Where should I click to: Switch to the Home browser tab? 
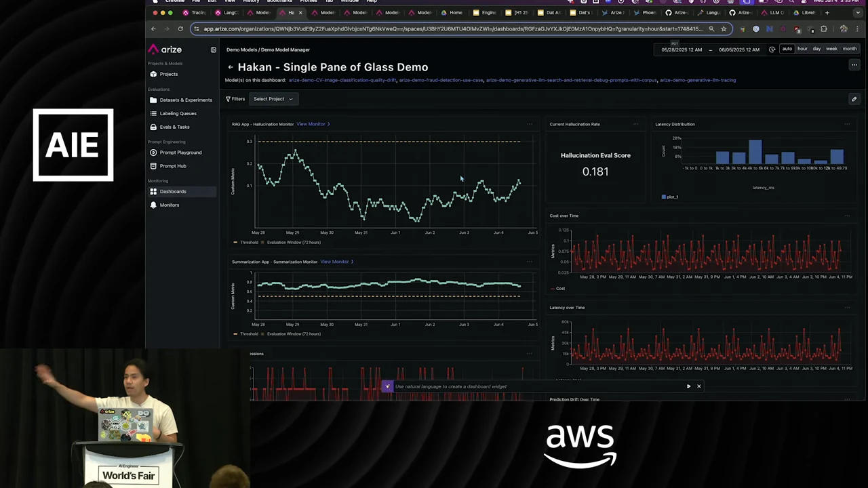point(452,12)
